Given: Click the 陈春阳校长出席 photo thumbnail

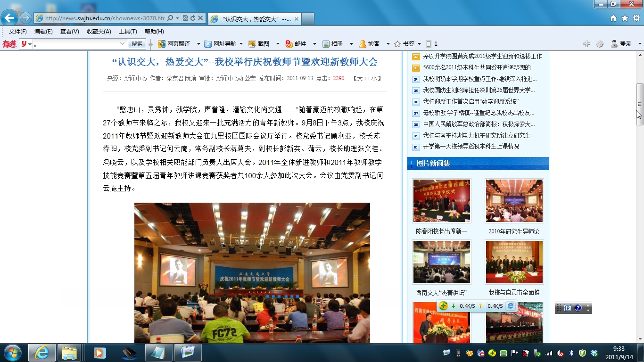Looking at the screenshot, I should pyautogui.click(x=442, y=200).
